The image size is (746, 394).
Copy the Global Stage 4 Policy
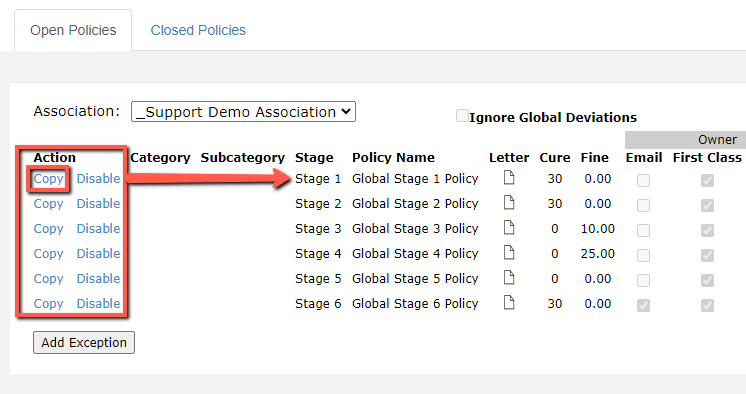[49, 254]
